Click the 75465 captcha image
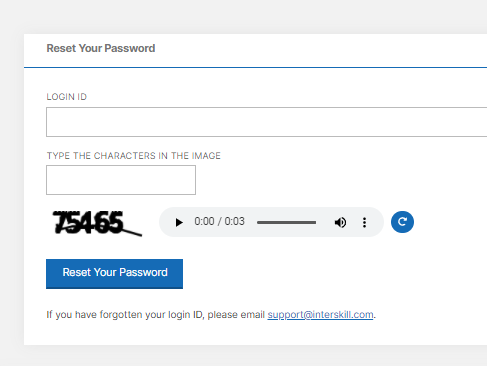Viewport: 487px width, 366px height. click(x=97, y=223)
